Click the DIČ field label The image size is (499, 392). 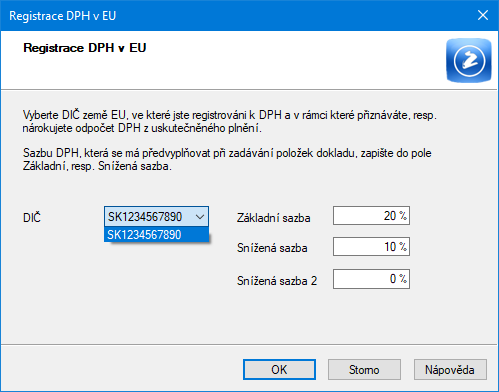(x=32, y=218)
